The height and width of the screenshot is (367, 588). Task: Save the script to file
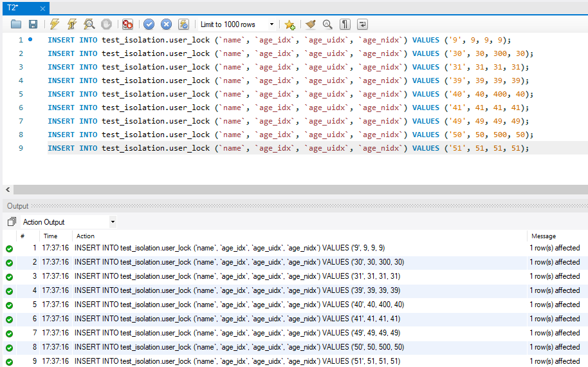pyautogui.click(x=33, y=24)
